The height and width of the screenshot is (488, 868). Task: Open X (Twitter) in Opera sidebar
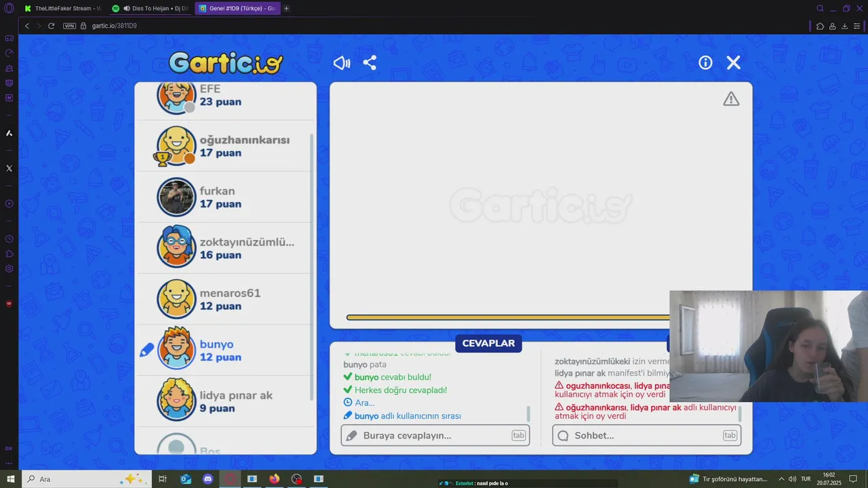tap(9, 168)
